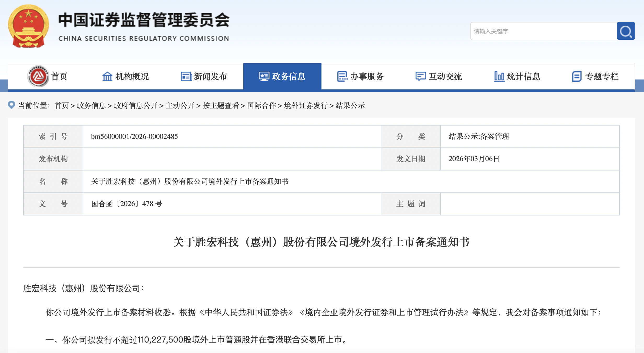Click the document icon beside 专题专栏
This screenshot has width=644, height=353.
tap(577, 76)
